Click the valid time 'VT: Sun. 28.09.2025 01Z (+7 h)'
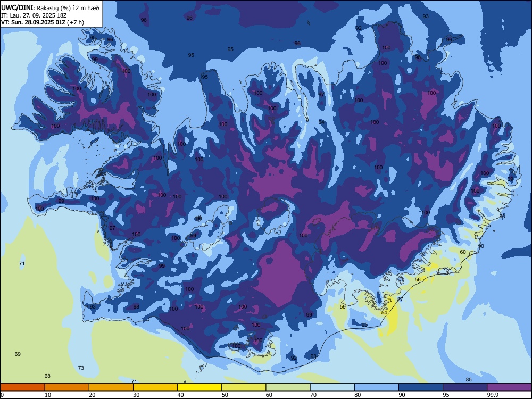Image resolution: width=532 pixels, height=399 pixels. click(43, 22)
